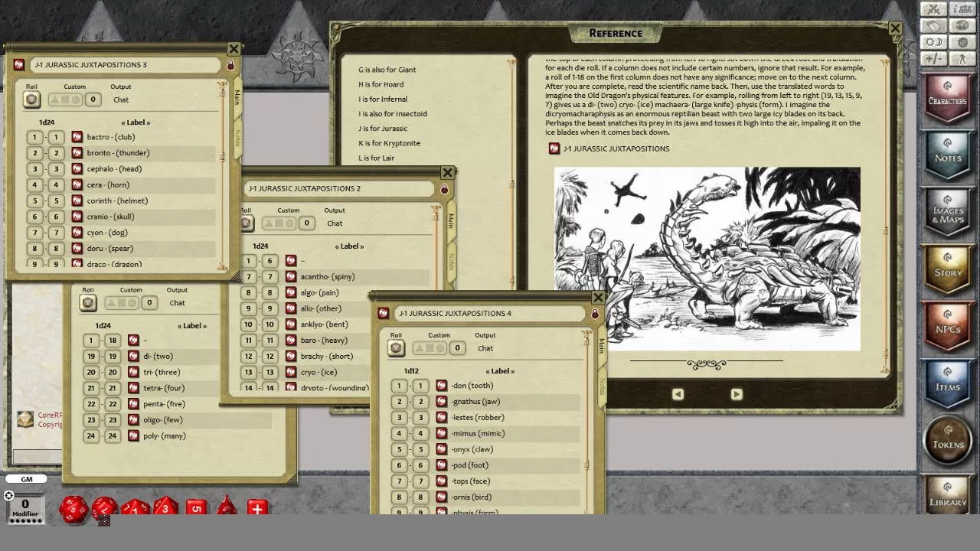Screen dimensions: 980x551
Task: Click the Roll die button in Juxtapositions 4
Action: pyautogui.click(x=396, y=348)
